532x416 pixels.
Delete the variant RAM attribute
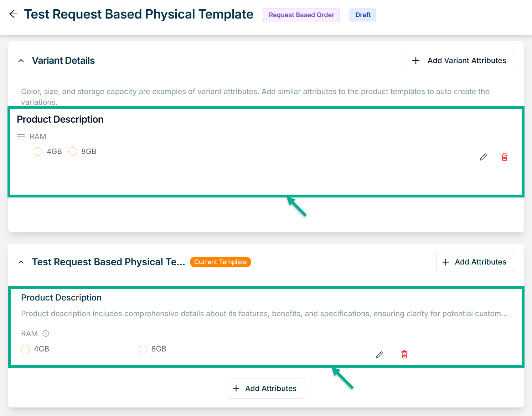tap(504, 157)
